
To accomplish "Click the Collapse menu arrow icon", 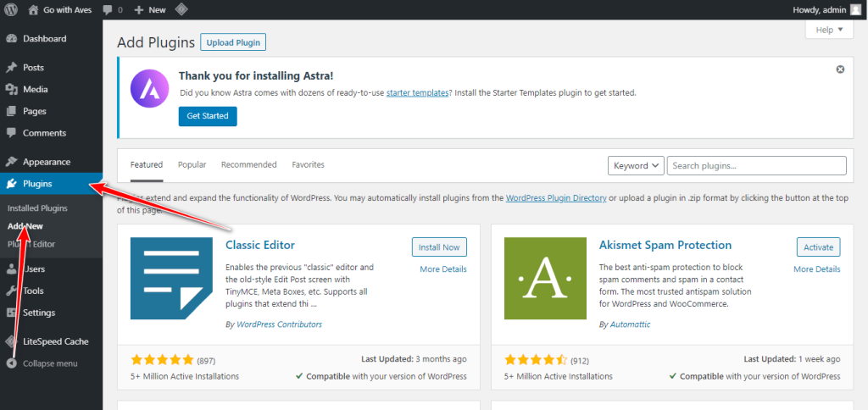I will click(x=11, y=363).
